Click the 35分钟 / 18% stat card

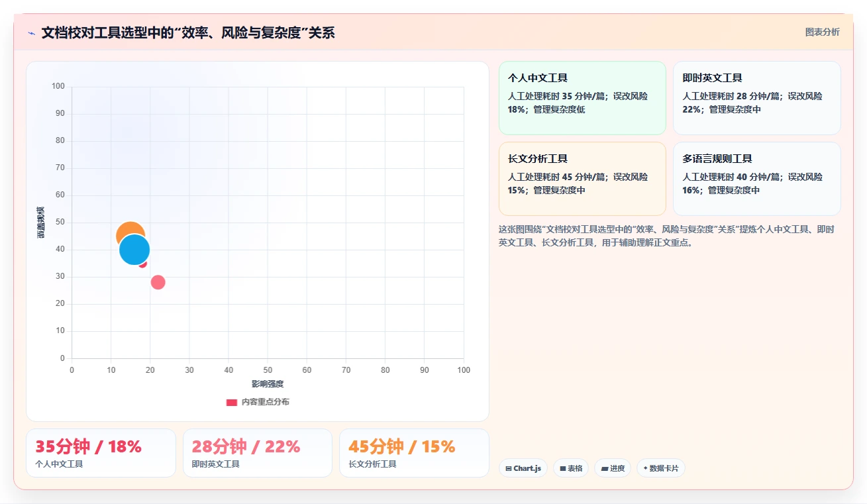[101, 453]
